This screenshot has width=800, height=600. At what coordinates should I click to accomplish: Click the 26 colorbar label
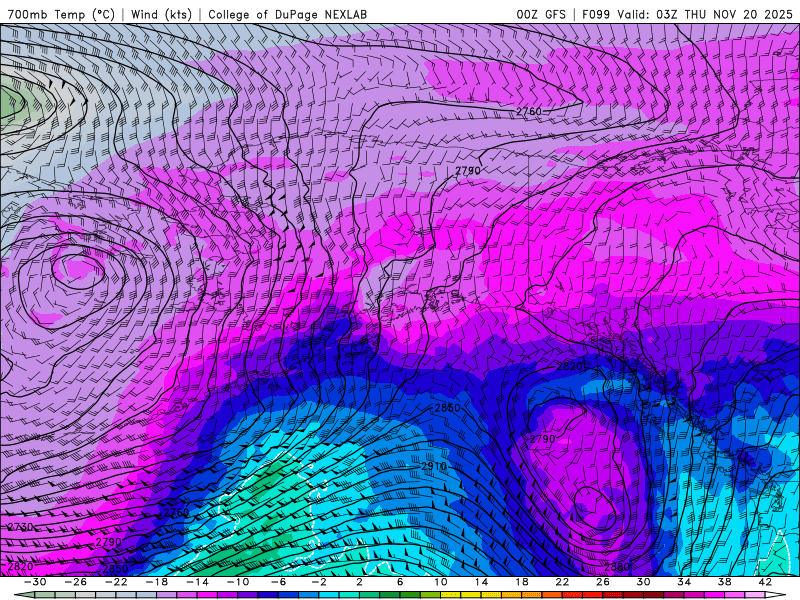point(603,582)
